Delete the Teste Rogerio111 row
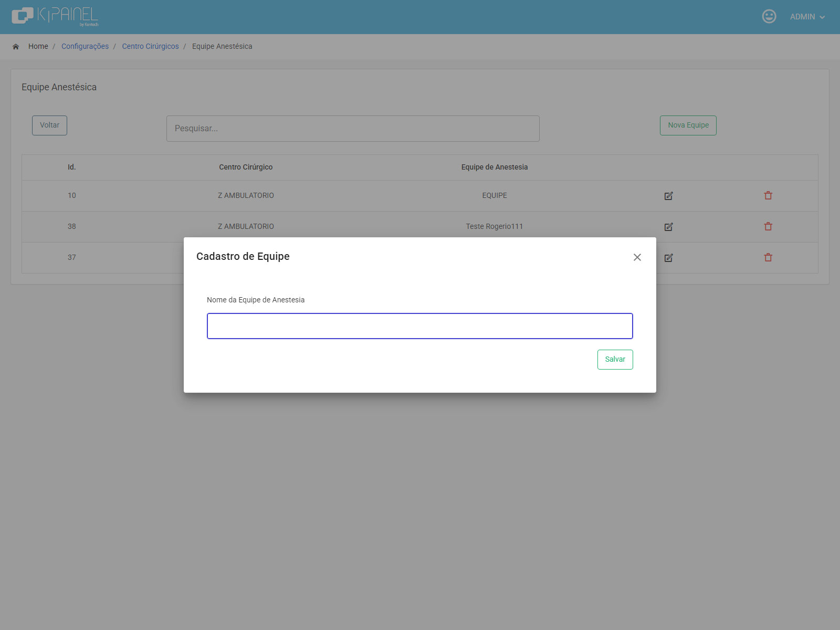This screenshot has width=840, height=630. coord(768,226)
